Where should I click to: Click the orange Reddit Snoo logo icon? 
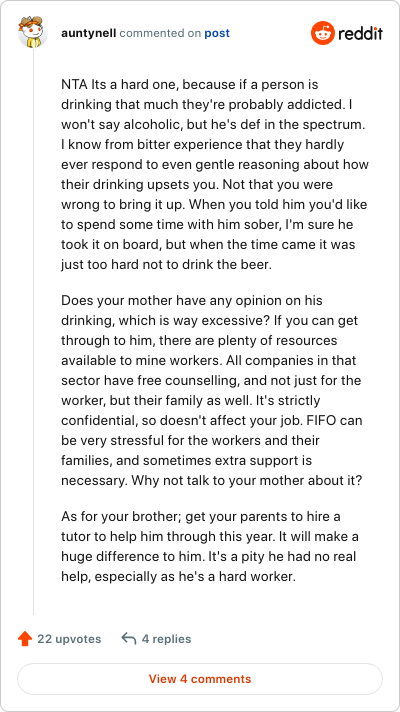coord(322,33)
